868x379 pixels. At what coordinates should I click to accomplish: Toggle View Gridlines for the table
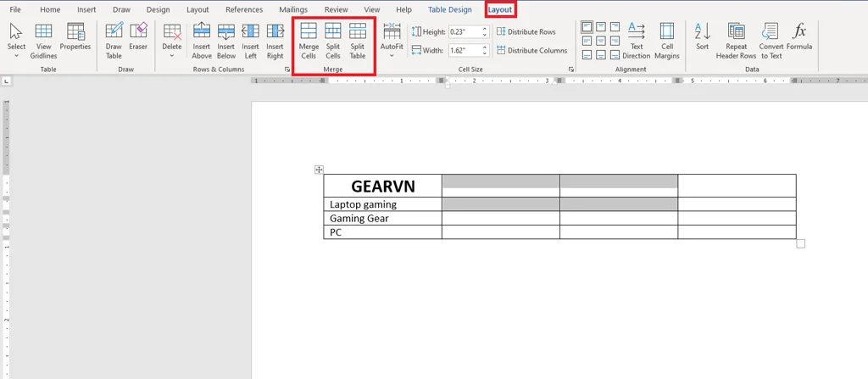point(44,41)
